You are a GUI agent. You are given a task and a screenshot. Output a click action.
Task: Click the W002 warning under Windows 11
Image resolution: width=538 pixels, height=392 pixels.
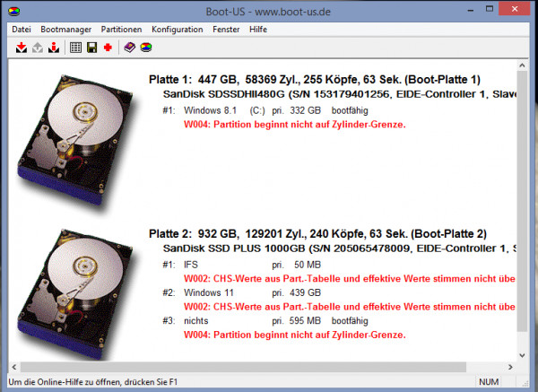[x=350, y=307]
